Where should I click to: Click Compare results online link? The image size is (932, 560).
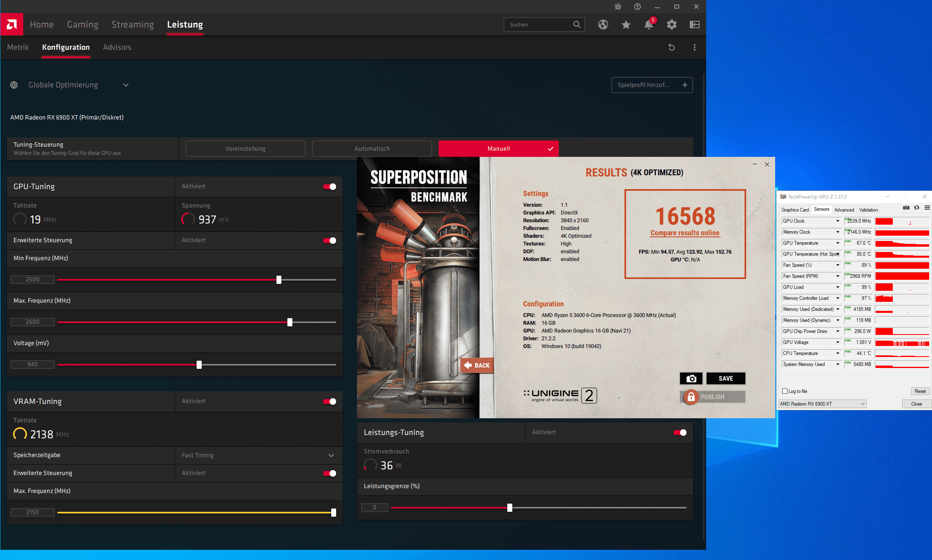tap(685, 233)
